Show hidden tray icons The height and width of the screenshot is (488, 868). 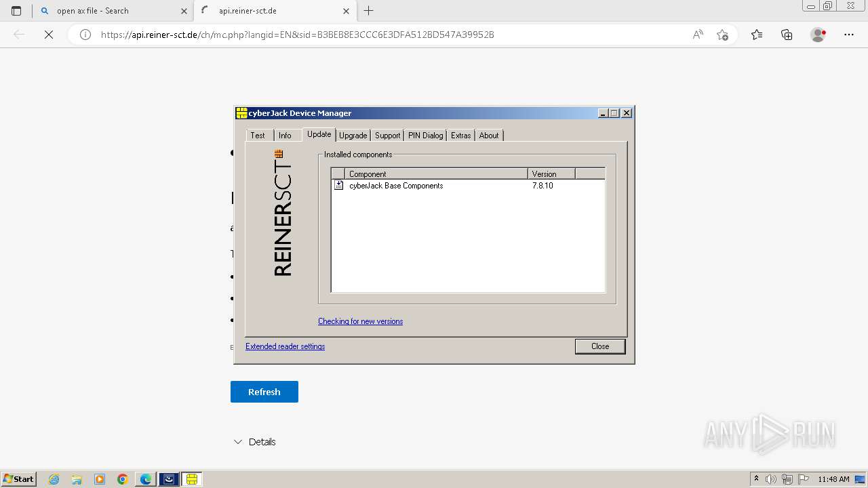(x=756, y=479)
